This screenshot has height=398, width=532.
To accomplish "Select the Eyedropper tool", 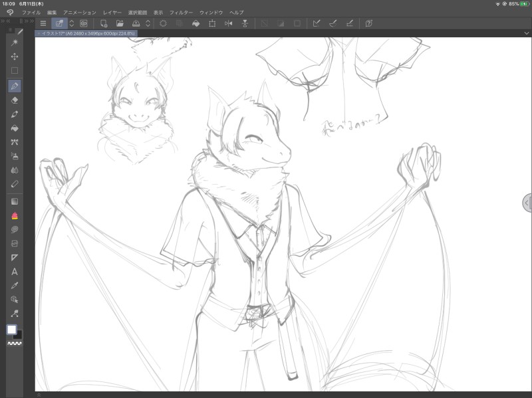I will [x=15, y=286].
